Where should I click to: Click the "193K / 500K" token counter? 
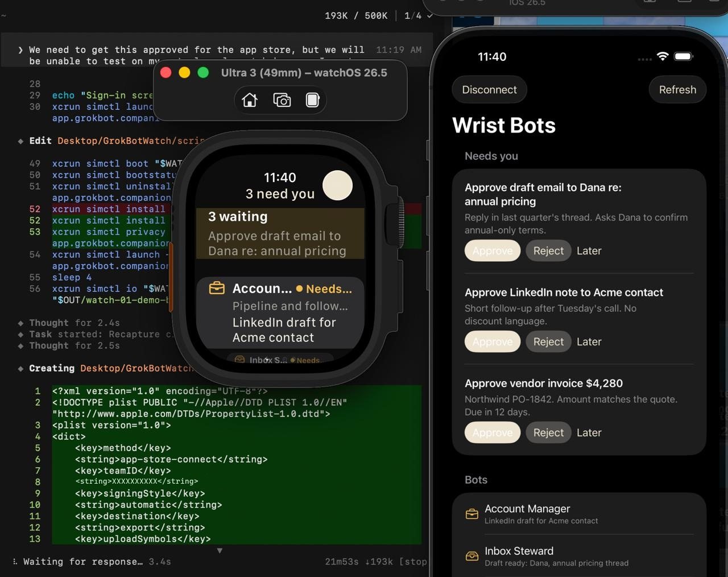356,15
